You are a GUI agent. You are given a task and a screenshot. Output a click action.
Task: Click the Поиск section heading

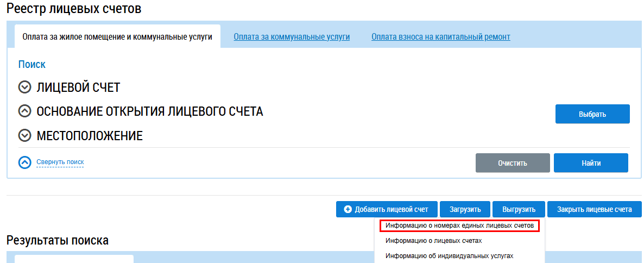click(32, 64)
